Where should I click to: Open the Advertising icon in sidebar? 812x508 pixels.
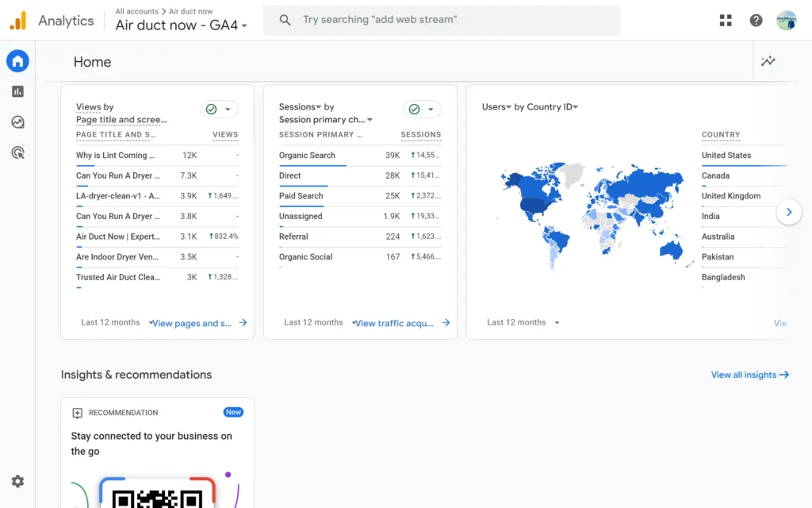[x=17, y=152]
